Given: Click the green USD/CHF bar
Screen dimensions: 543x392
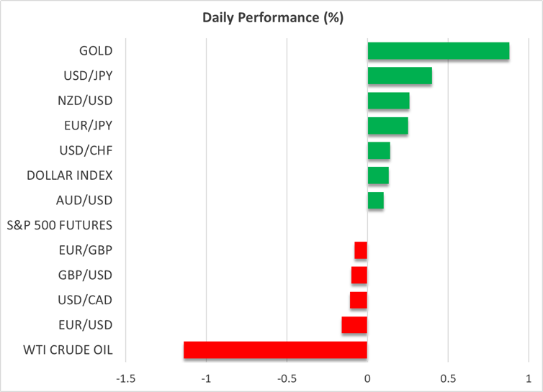Looking at the screenshot, I should point(379,150).
